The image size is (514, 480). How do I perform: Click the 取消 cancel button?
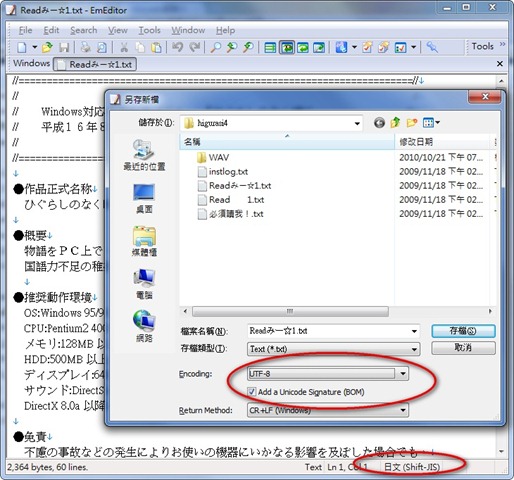tap(463, 348)
